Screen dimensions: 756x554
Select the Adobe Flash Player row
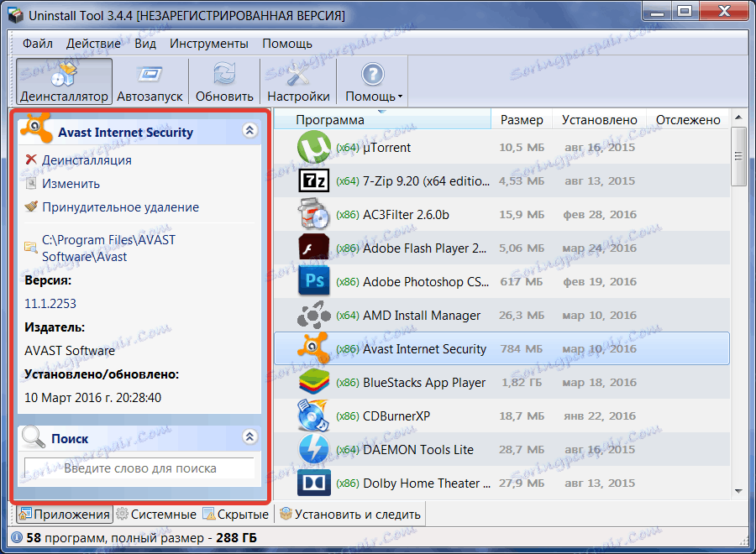[x=501, y=248]
